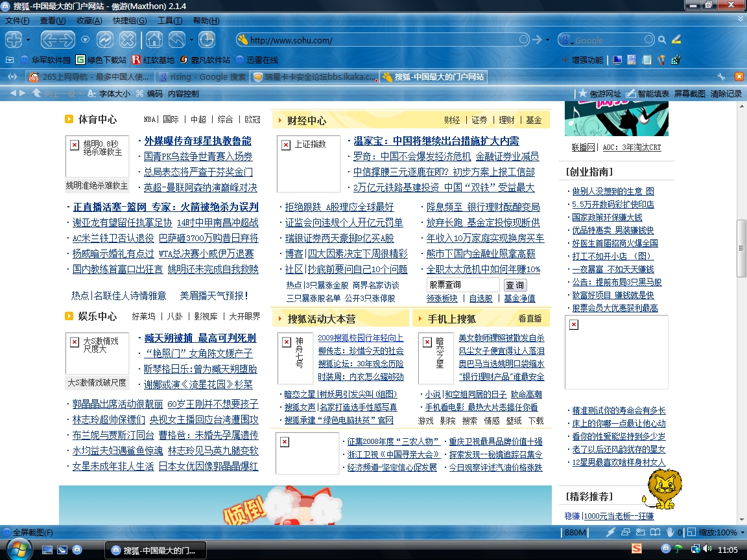This screenshot has height=560, width=747.
Task: Click the 智能填表 button
Action: coord(648,93)
